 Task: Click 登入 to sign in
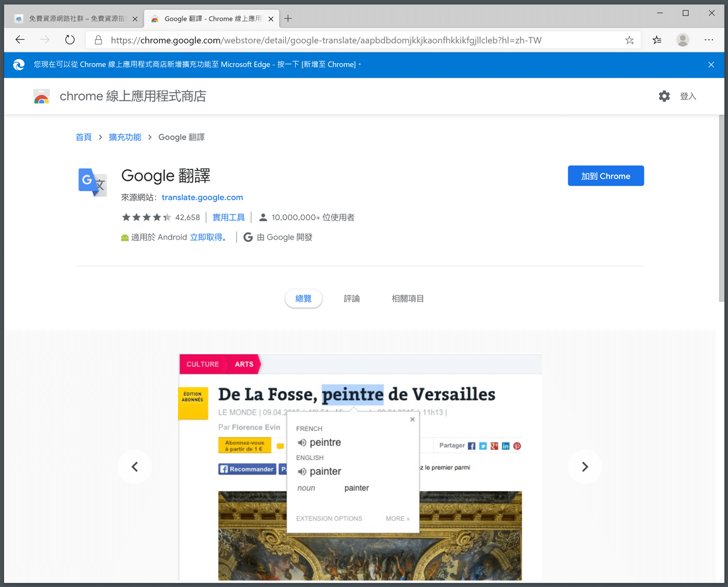click(x=688, y=96)
